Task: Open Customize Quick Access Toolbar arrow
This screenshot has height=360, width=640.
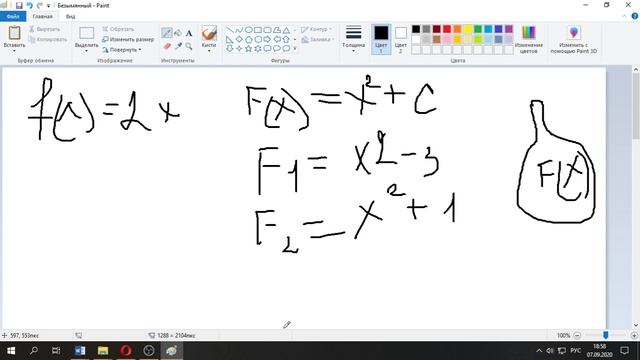Action: (49, 6)
